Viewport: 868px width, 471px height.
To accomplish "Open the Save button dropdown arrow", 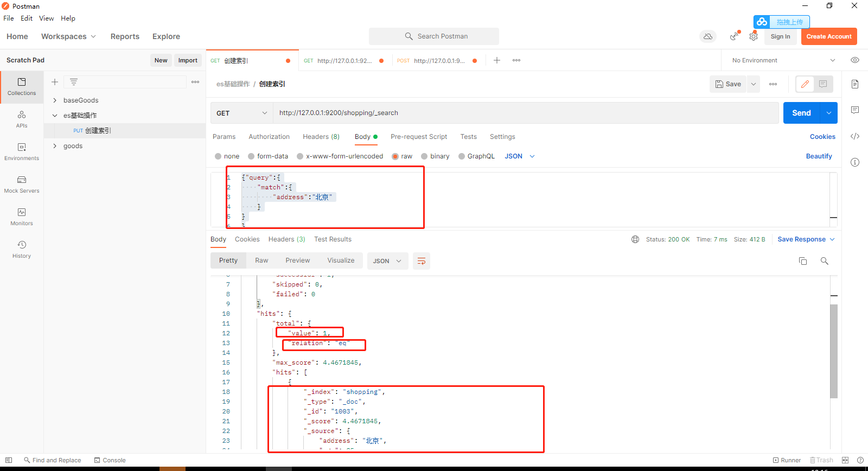I will pos(754,84).
